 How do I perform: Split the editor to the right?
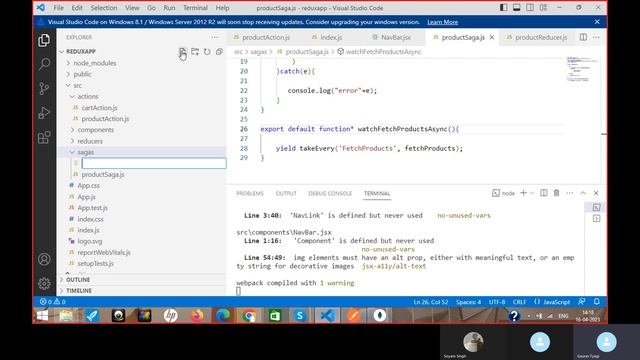pyautogui.click(x=583, y=37)
